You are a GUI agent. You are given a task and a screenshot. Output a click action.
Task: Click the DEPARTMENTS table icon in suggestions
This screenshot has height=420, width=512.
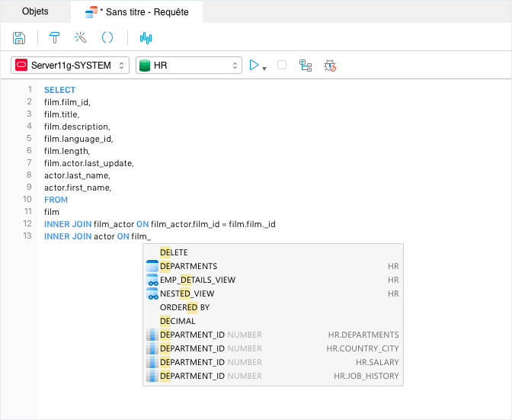coord(152,266)
